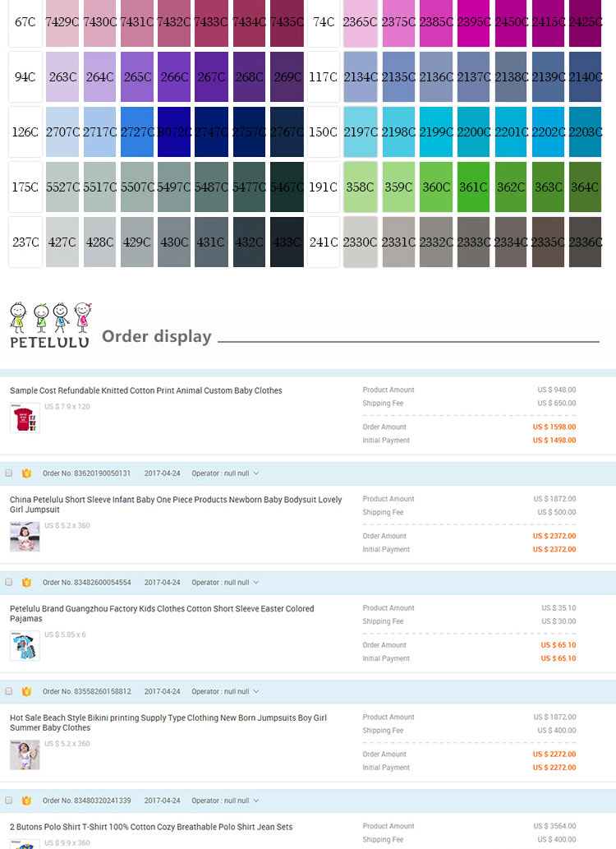Open the 2 Butons Polo Shirt listing
Image resolution: width=616 pixels, height=849 pixels.
pos(151,827)
